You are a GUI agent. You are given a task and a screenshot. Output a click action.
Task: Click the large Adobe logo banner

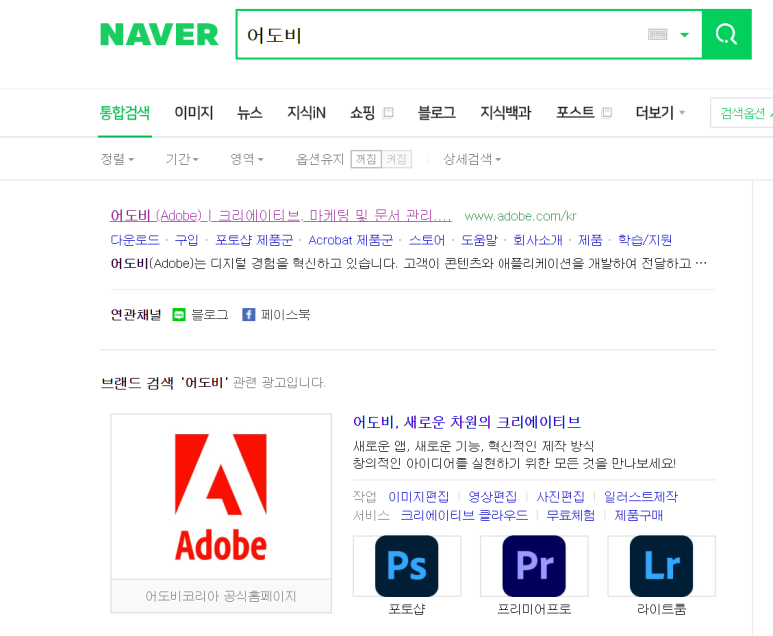click(221, 497)
